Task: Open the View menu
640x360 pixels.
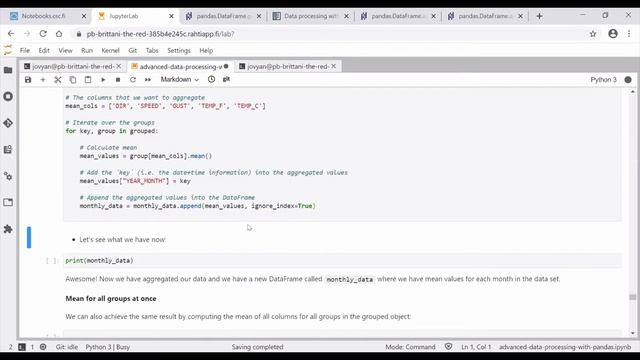Action: click(x=65, y=51)
